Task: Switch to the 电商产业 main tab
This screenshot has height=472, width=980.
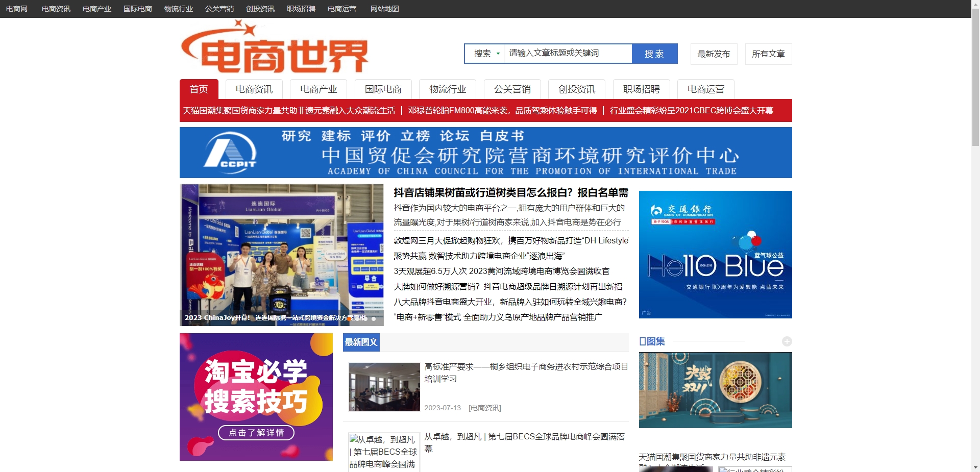Action: click(318, 89)
